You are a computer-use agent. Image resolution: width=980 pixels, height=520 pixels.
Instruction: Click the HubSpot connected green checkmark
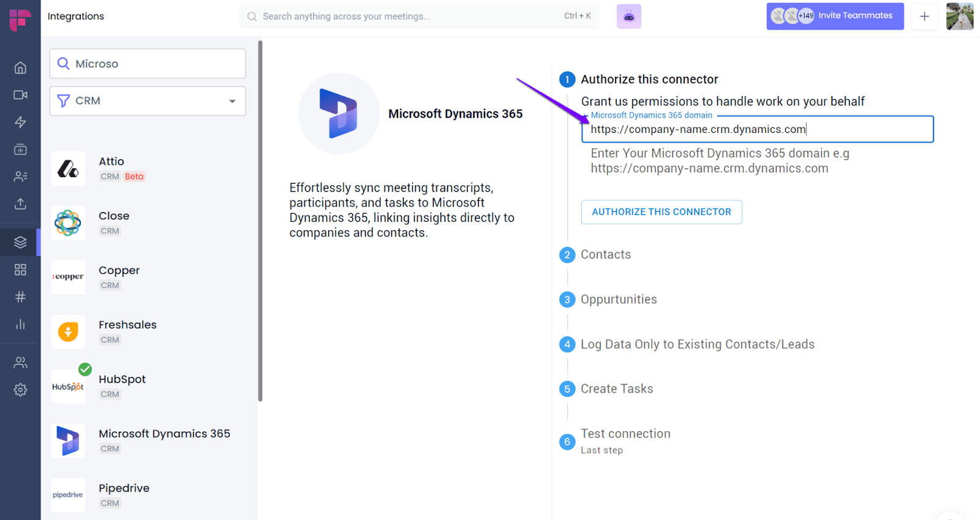tap(85, 369)
